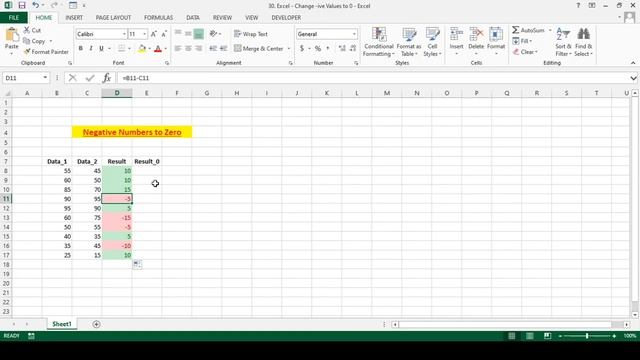Image resolution: width=640 pixels, height=360 pixels.
Task: Open Cell Styles gallery
Action: pyautogui.click(x=432, y=42)
